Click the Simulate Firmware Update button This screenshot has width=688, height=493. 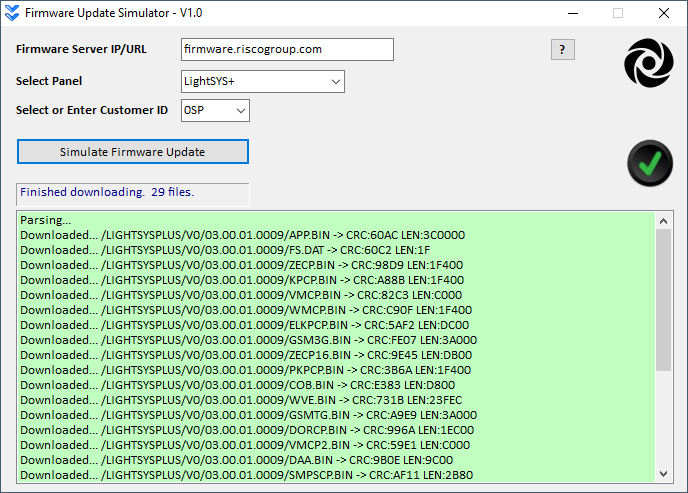(x=133, y=152)
